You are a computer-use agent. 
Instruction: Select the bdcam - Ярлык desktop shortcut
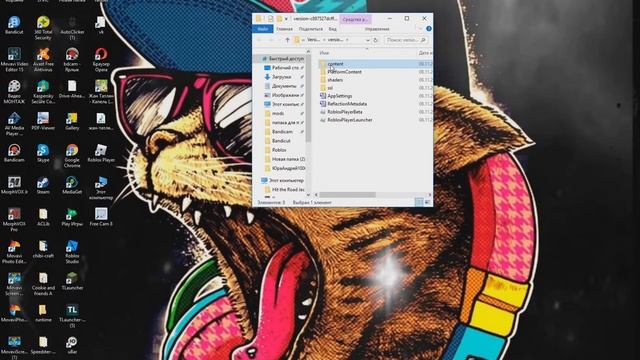click(72, 60)
